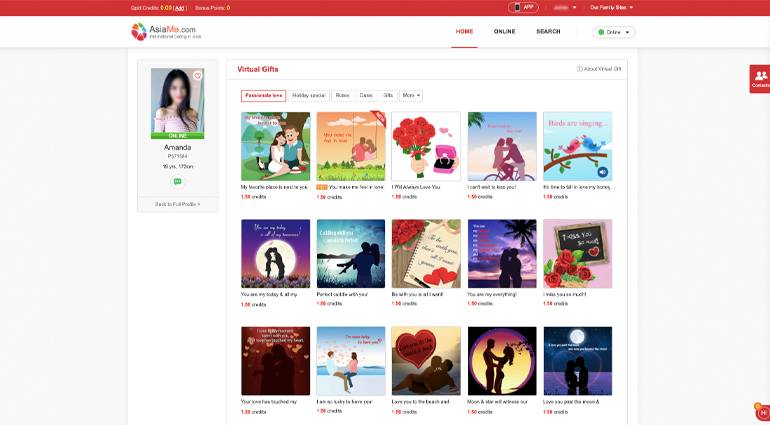Screen dimensions: 770x425
Task: Click the heart favorite icon on Amanda's photo
Action: (x=197, y=76)
